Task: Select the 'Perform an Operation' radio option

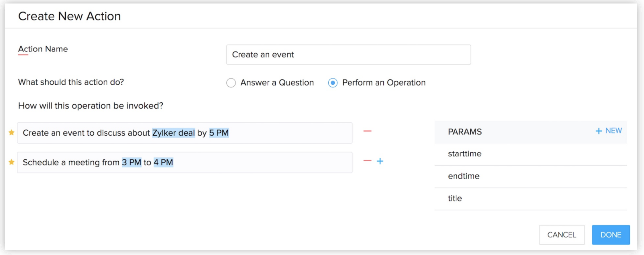Action: 333,83
